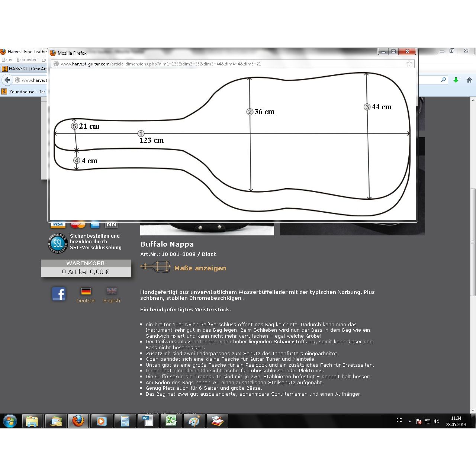
Task: Click the Buffalo Nappa product title
Action: coord(167,244)
